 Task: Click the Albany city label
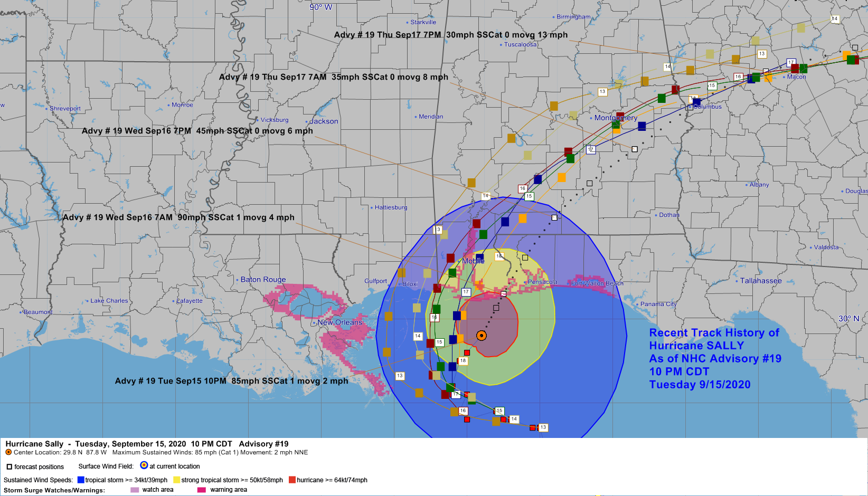click(759, 185)
